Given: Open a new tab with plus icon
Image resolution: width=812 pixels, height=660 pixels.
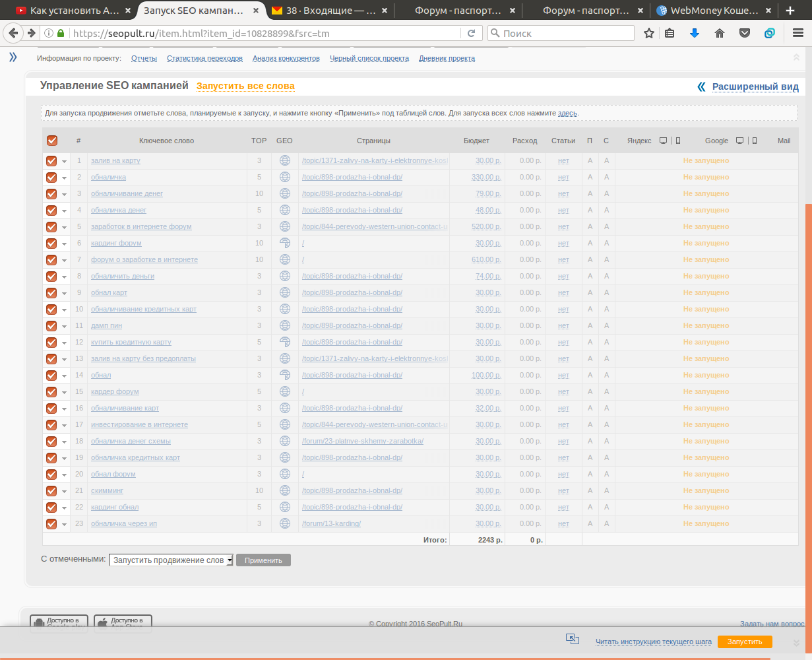Looking at the screenshot, I should [790, 11].
